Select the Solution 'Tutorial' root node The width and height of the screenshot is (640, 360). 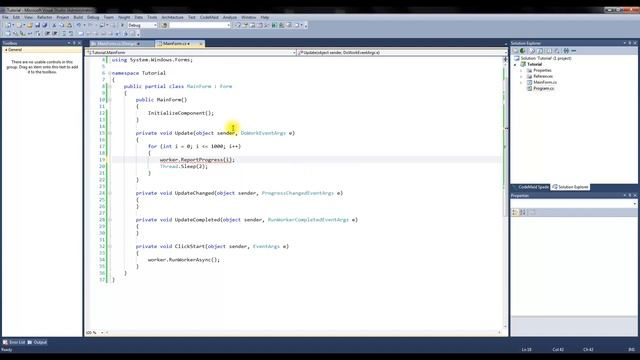point(546,58)
